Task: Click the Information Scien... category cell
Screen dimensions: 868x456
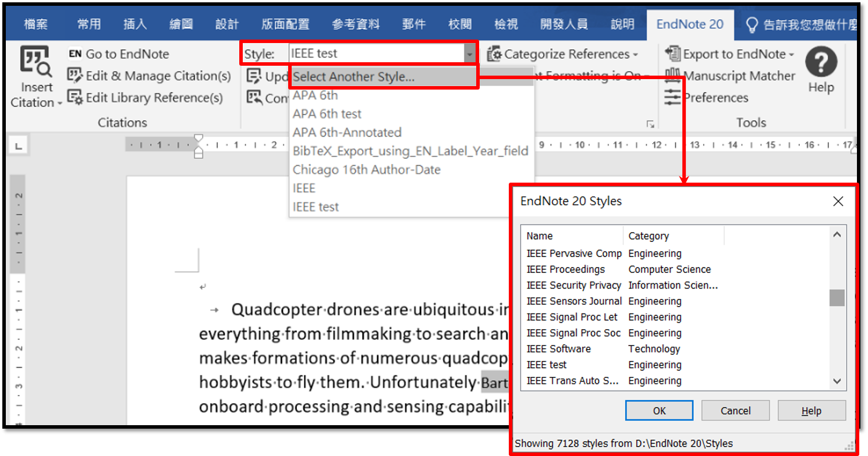Action: (673, 286)
